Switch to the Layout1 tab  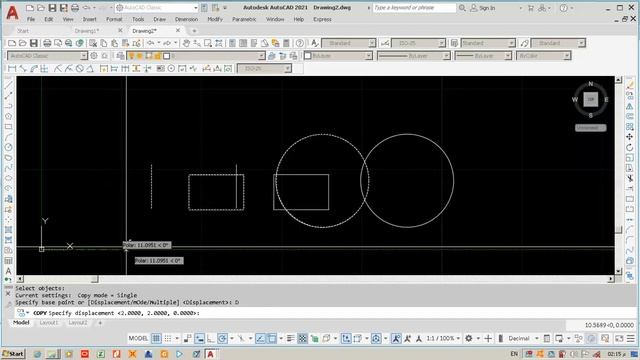click(49, 323)
